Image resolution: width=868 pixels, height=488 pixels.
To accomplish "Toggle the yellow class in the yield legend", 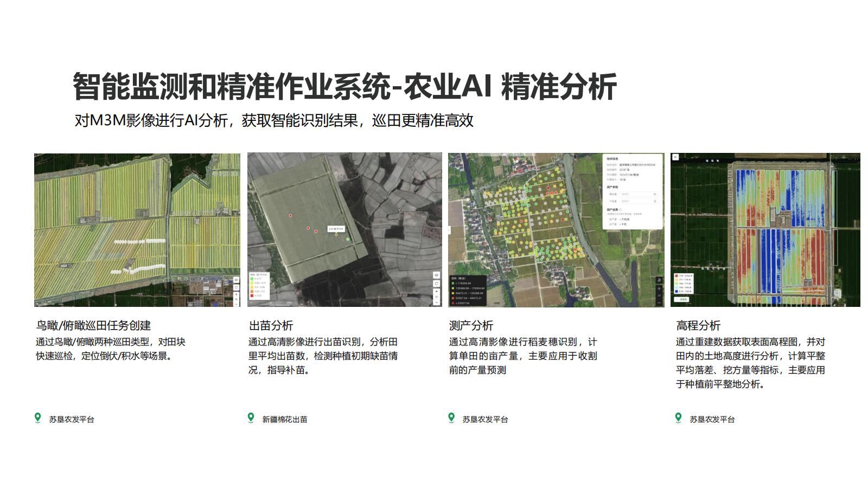I will (x=453, y=293).
